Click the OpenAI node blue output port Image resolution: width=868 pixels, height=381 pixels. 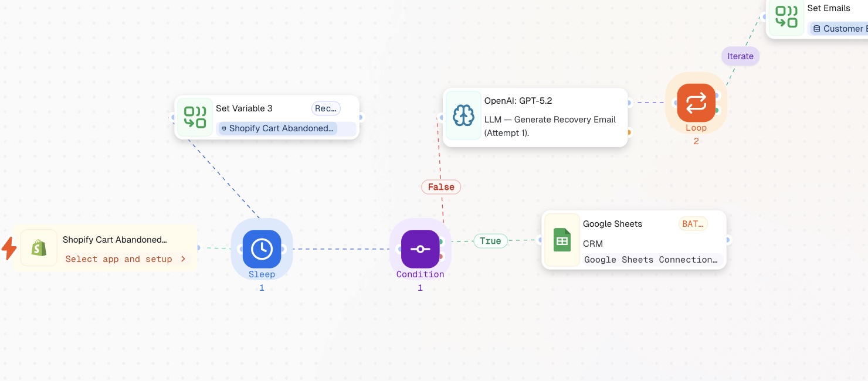(x=629, y=103)
